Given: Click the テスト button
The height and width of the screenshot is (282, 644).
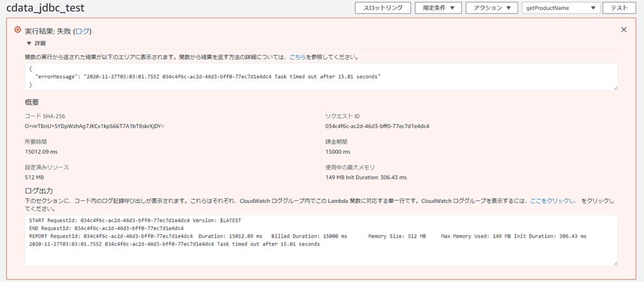Looking at the screenshot, I should 620,8.
